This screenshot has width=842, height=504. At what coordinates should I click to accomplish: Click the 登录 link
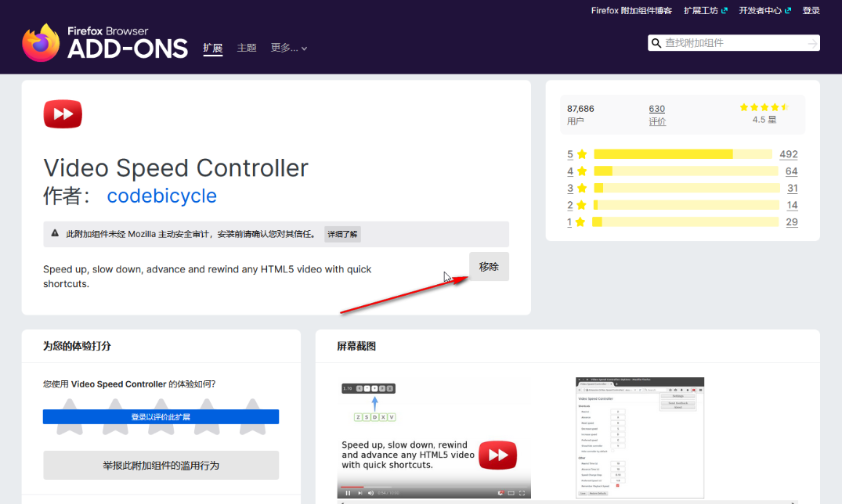point(811,10)
